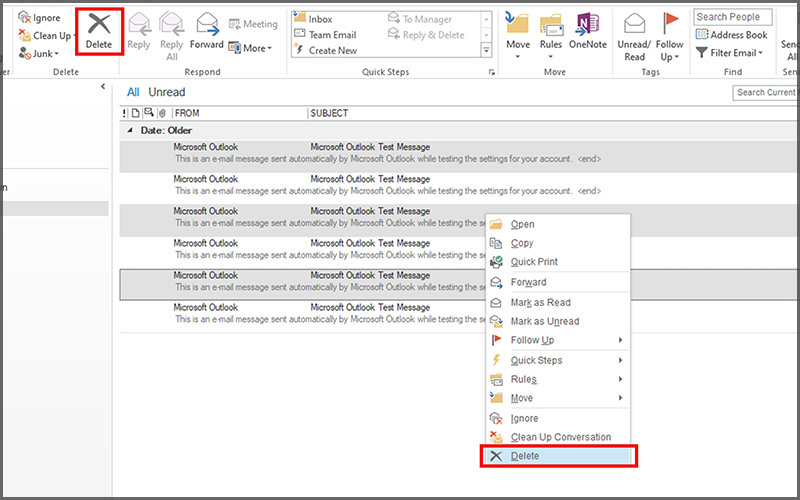Sort by the Reminder column header
Screen dimensions: 800x500
tap(149, 113)
